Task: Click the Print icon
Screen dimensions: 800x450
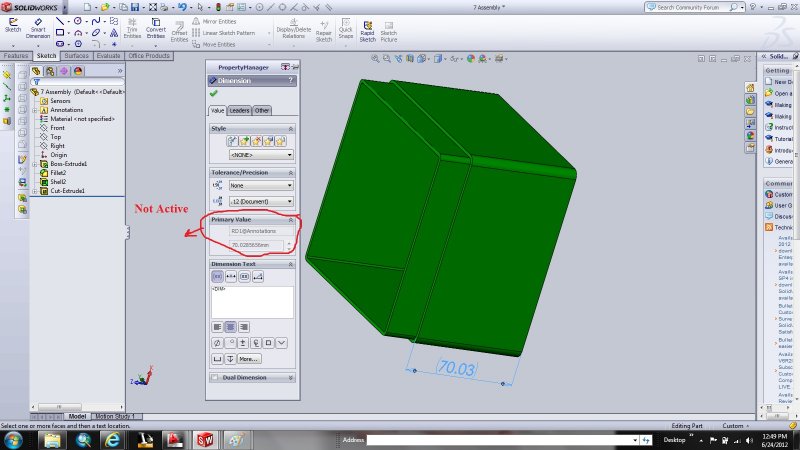Action: tap(164, 7)
